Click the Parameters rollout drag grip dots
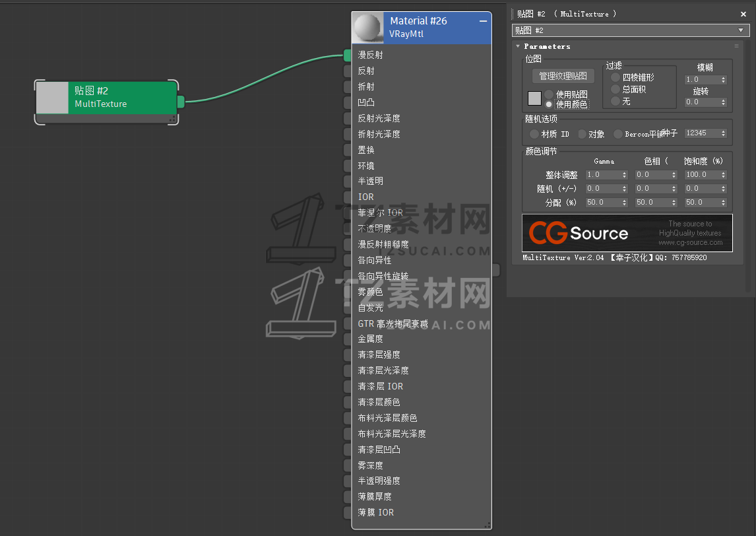Image resolution: width=756 pixels, height=536 pixels. 736,46
